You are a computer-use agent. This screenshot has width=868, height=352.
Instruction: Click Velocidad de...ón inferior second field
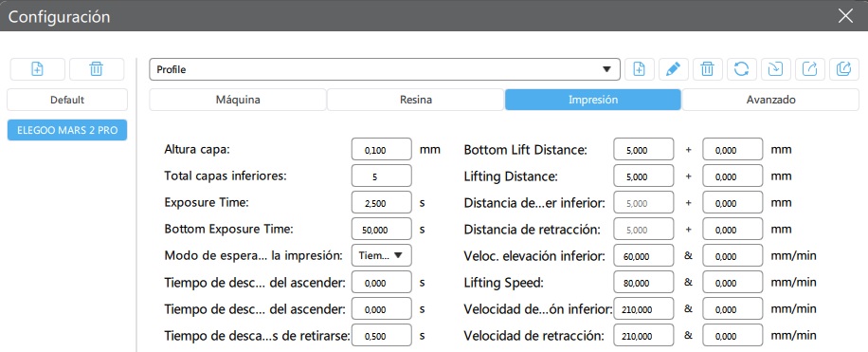(732, 308)
